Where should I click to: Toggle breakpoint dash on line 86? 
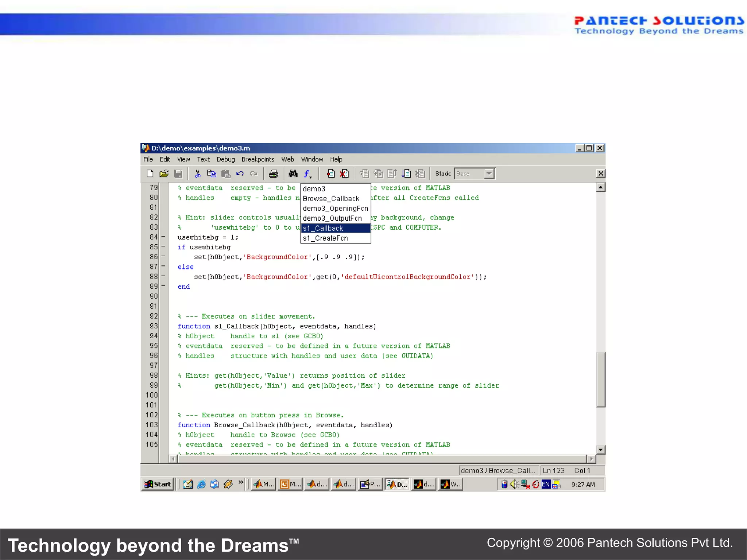pos(163,257)
